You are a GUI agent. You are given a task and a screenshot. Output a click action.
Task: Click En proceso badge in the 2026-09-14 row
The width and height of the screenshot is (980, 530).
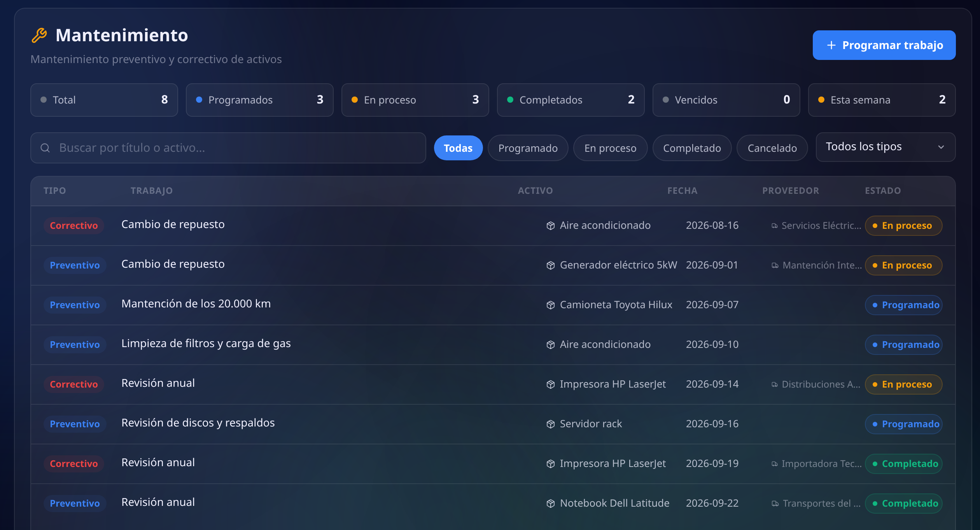903,384
